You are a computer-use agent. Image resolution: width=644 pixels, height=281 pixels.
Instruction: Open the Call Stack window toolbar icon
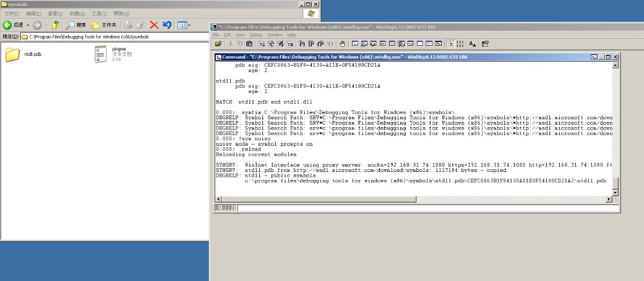pyautogui.click(x=401, y=44)
